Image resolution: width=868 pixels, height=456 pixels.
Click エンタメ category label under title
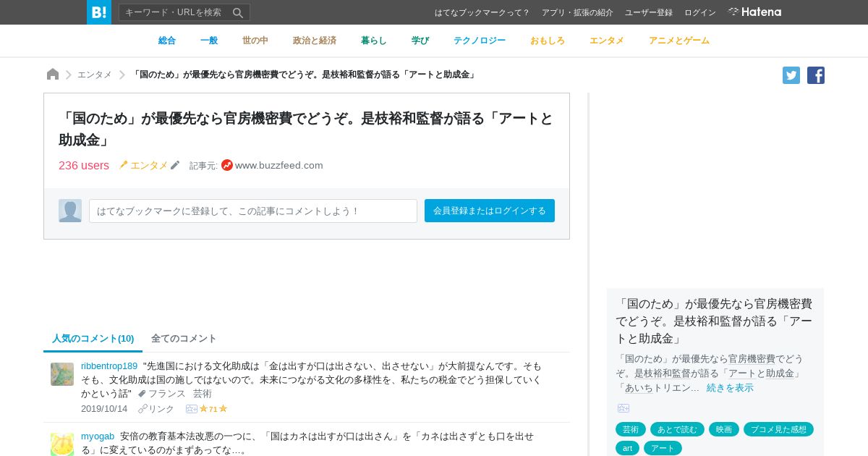click(149, 165)
